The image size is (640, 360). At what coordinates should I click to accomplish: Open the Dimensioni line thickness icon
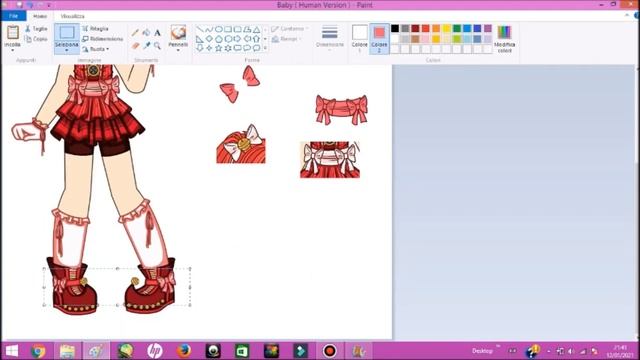[329, 32]
